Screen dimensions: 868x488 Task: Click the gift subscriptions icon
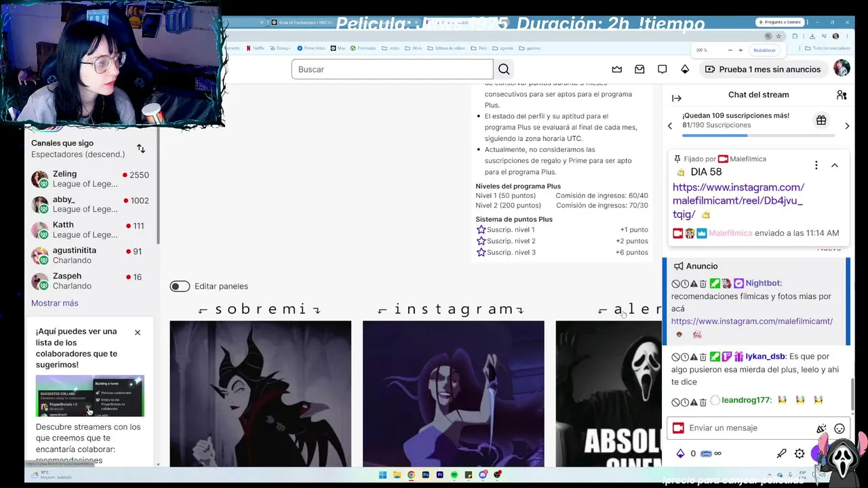coord(821,121)
